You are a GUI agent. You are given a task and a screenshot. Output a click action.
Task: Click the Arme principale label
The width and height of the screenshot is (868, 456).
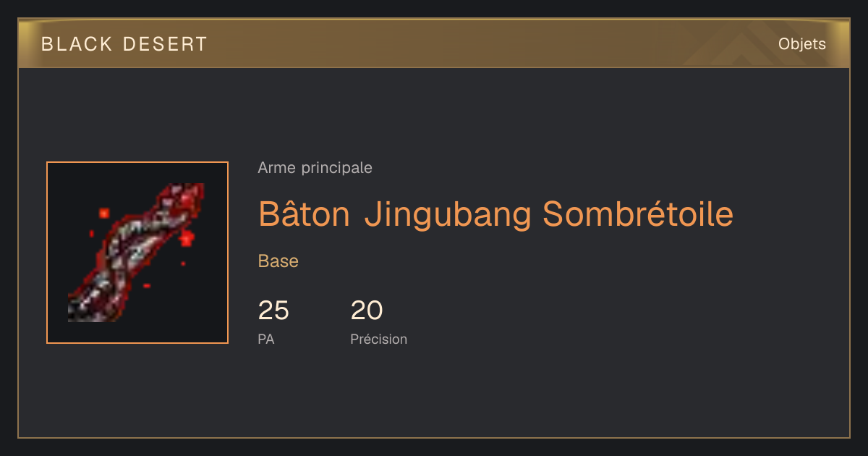coord(315,168)
